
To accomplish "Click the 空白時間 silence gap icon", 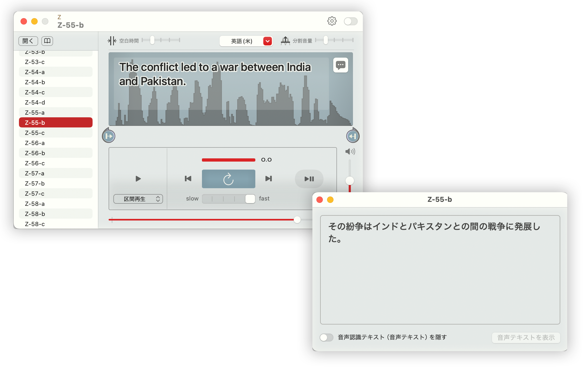I will (112, 41).
